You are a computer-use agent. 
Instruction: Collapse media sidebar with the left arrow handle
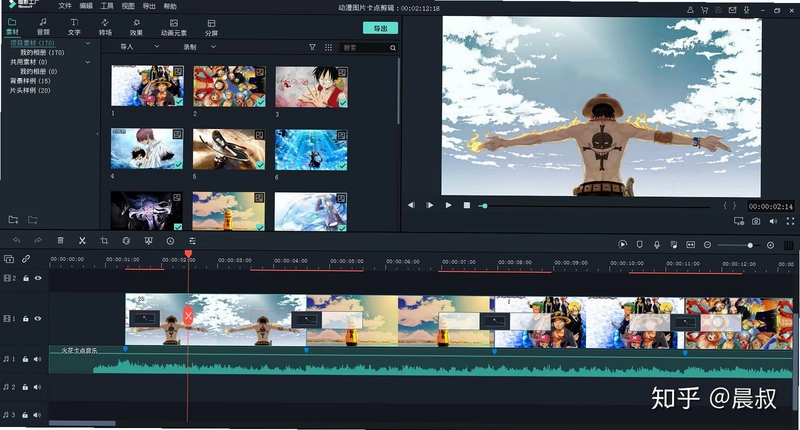[97, 134]
